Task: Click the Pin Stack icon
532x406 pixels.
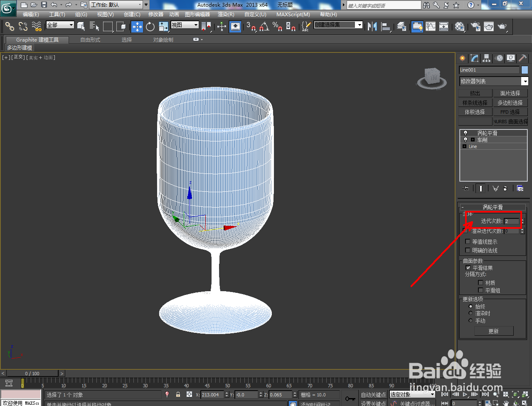Action: (x=466, y=188)
